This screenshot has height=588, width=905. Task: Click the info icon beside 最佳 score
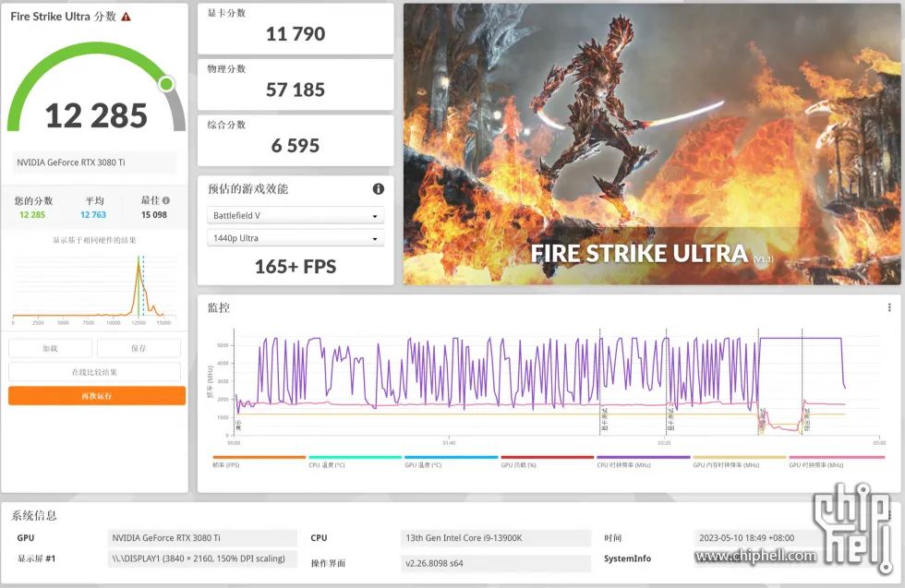[166, 200]
